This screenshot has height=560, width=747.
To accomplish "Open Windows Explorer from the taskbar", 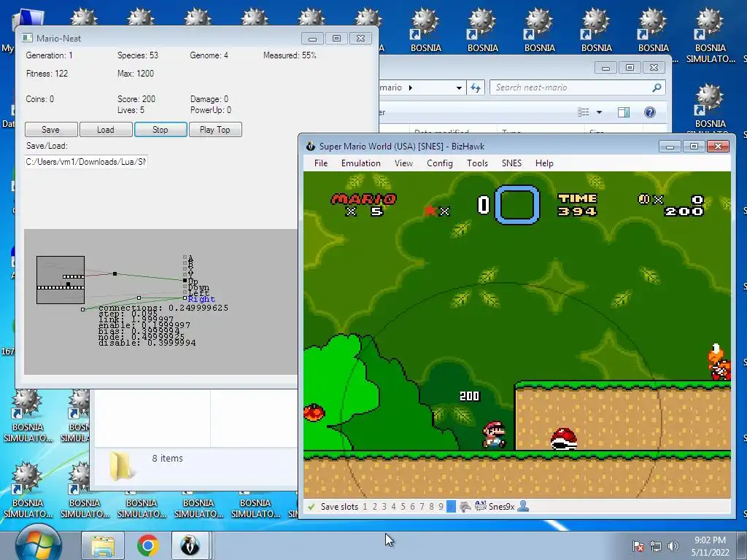I will point(102,545).
